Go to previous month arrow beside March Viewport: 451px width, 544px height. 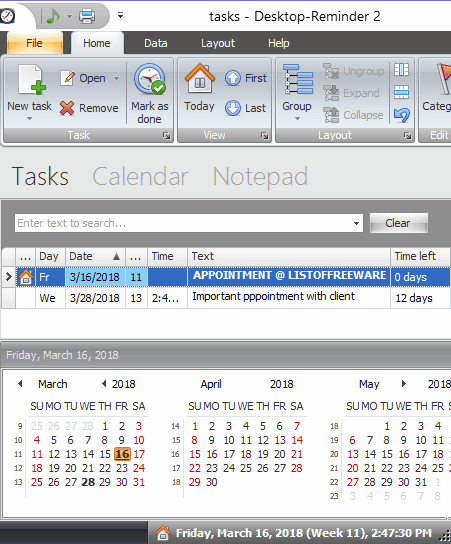20,384
